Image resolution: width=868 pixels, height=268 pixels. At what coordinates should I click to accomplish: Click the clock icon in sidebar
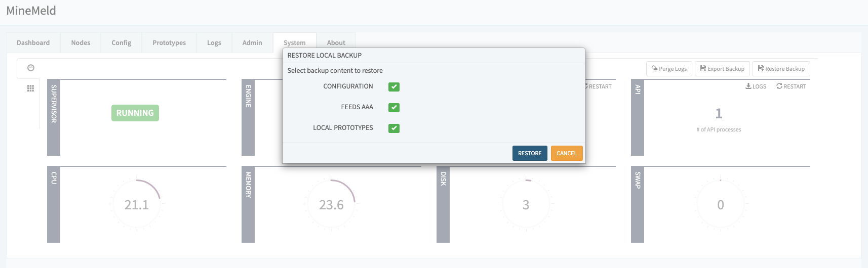click(31, 68)
